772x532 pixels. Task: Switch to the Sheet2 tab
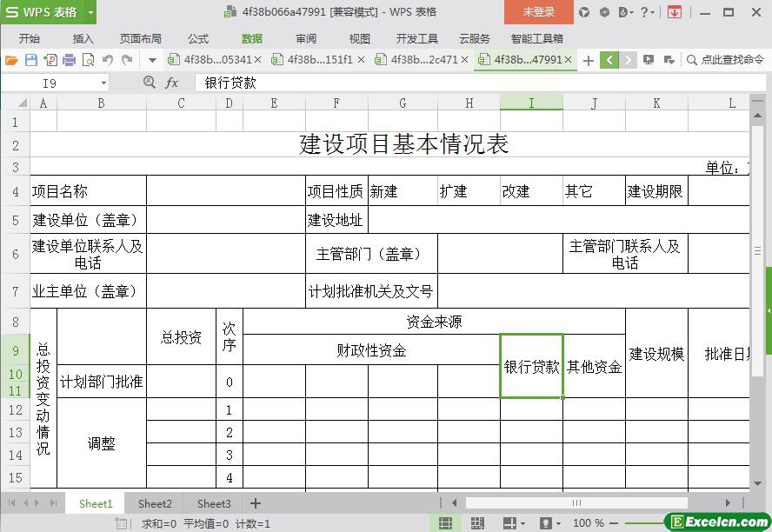(x=155, y=503)
